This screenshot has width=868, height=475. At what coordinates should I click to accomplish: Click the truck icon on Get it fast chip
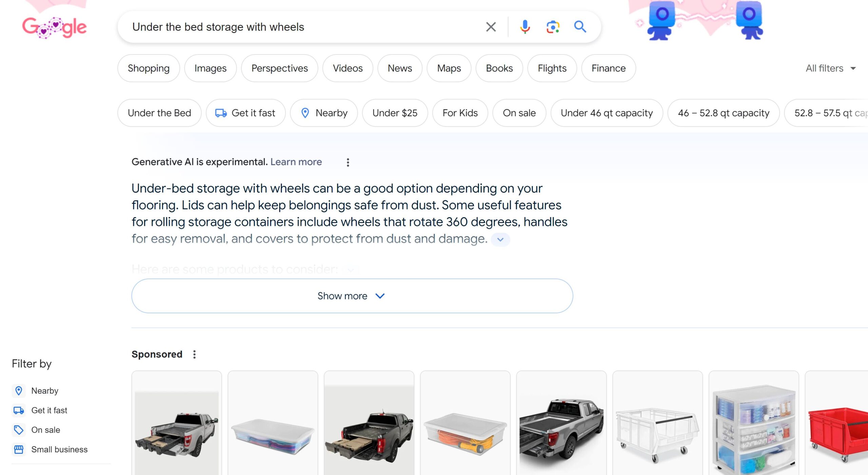(221, 113)
